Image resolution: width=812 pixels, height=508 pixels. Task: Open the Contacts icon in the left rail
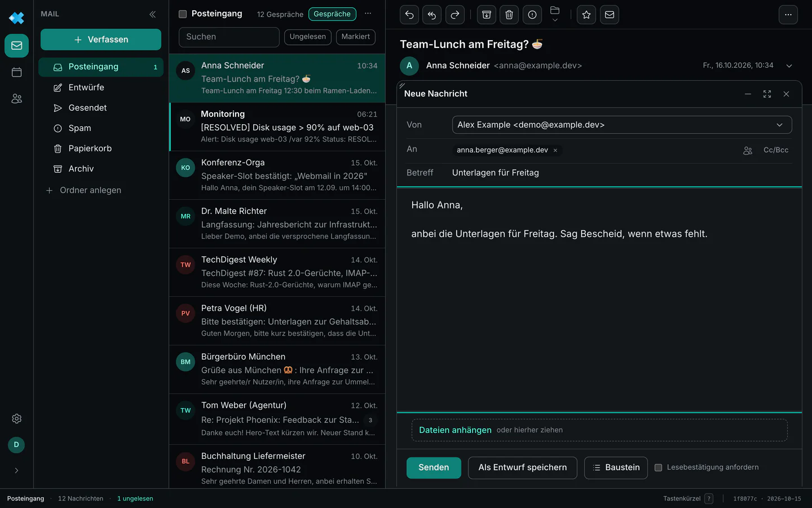coord(17,99)
